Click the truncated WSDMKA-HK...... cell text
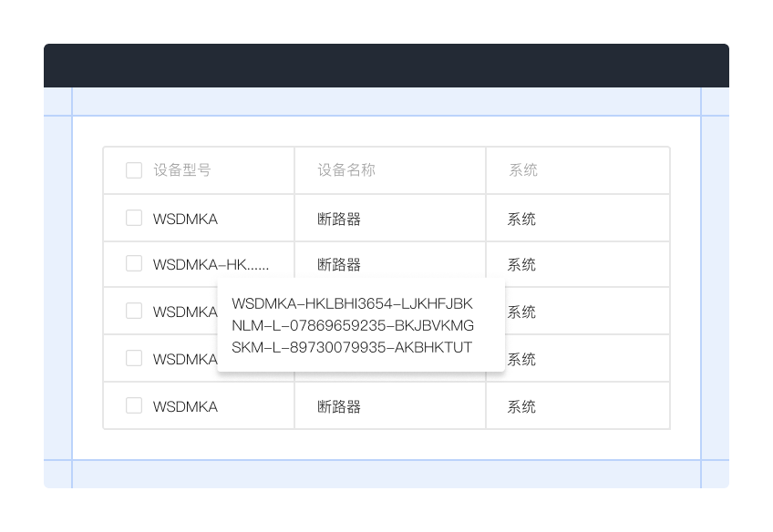This screenshot has height=532, width=773. 211,264
